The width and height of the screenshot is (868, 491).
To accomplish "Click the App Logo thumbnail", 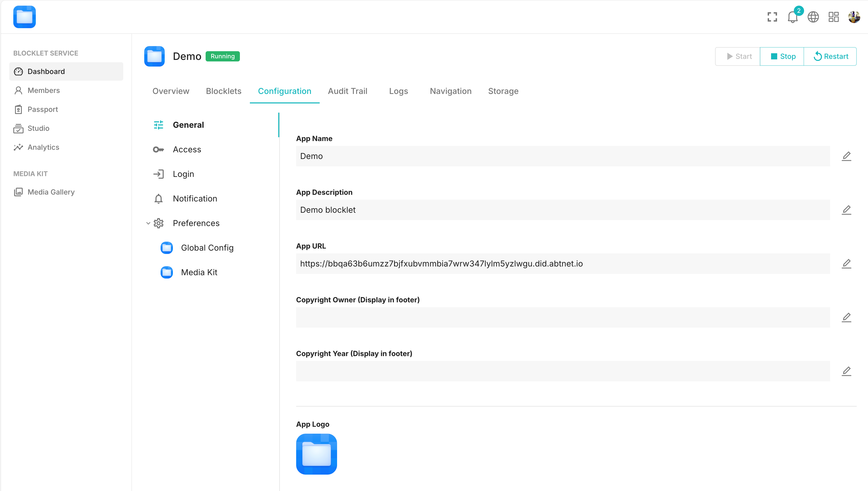I will (316, 454).
